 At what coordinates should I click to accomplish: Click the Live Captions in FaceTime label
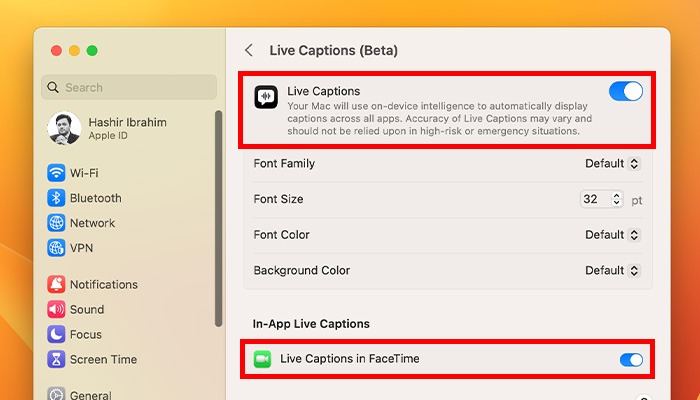350,359
